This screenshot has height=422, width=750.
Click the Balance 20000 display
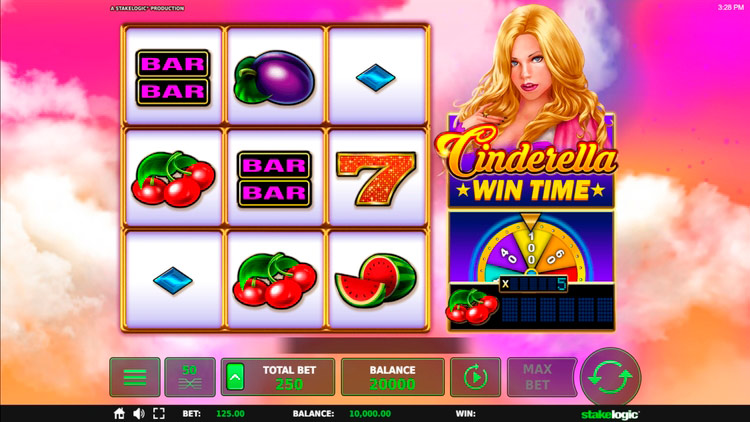point(393,377)
